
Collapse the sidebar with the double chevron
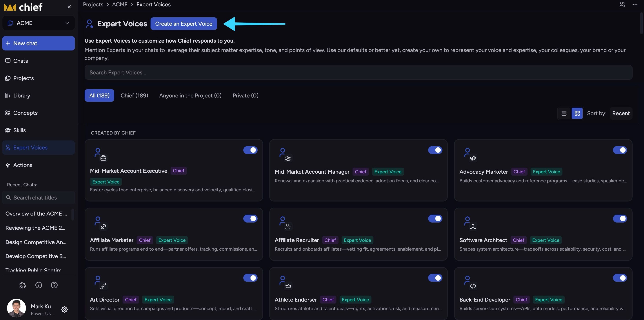[69, 7]
